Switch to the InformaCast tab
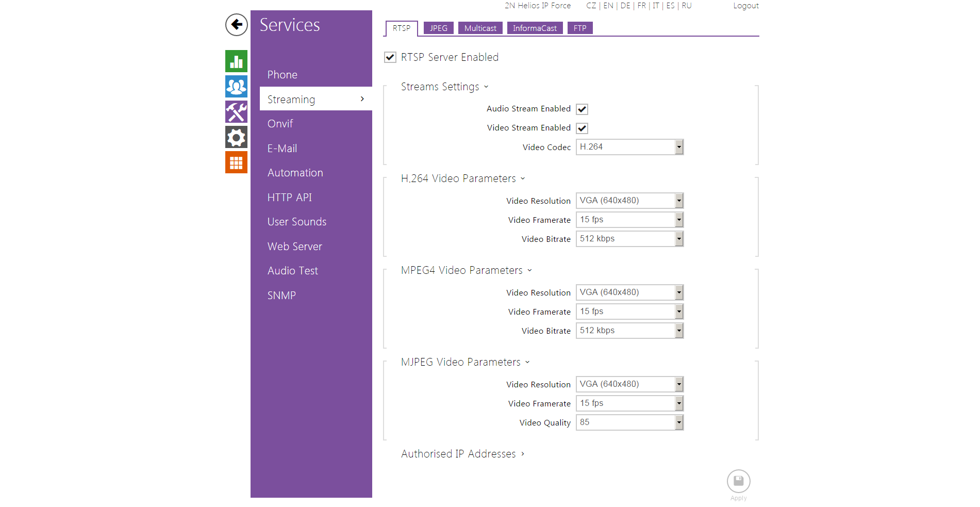The height and width of the screenshot is (507, 980). click(x=535, y=28)
